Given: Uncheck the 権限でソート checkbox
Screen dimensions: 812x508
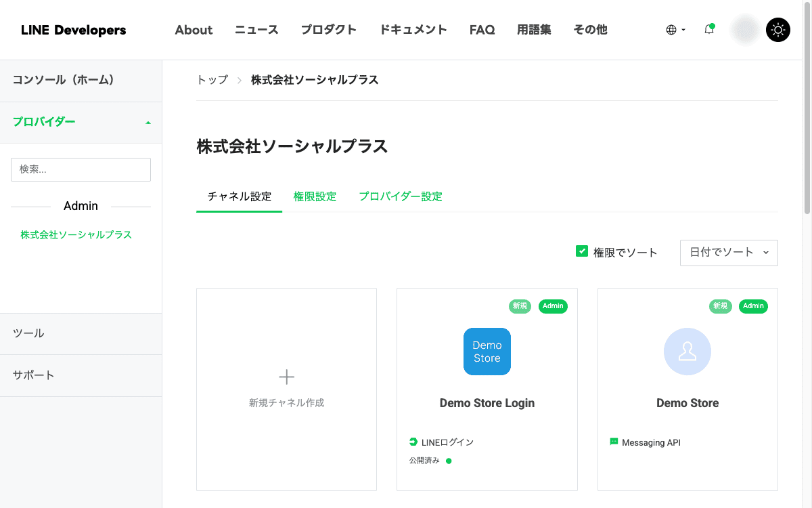Looking at the screenshot, I should 582,251.
